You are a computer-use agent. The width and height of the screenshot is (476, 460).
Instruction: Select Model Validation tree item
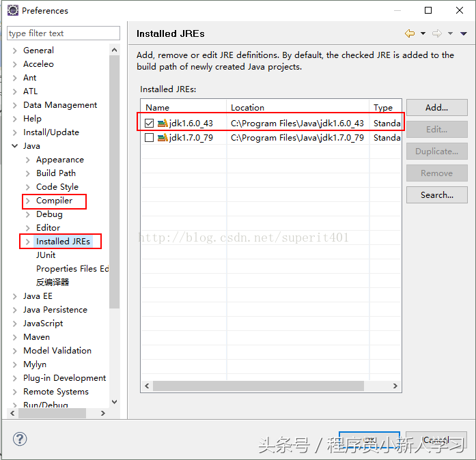point(57,351)
